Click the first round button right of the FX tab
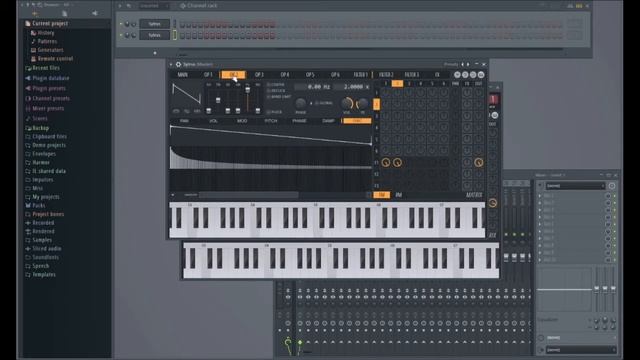This screenshot has height=360, width=640. tap(457, 75)
